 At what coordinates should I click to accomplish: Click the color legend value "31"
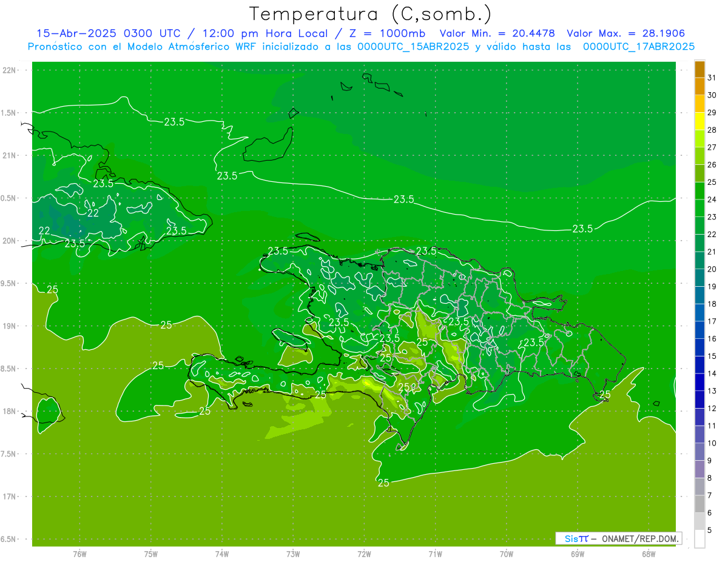pos(712,78)
